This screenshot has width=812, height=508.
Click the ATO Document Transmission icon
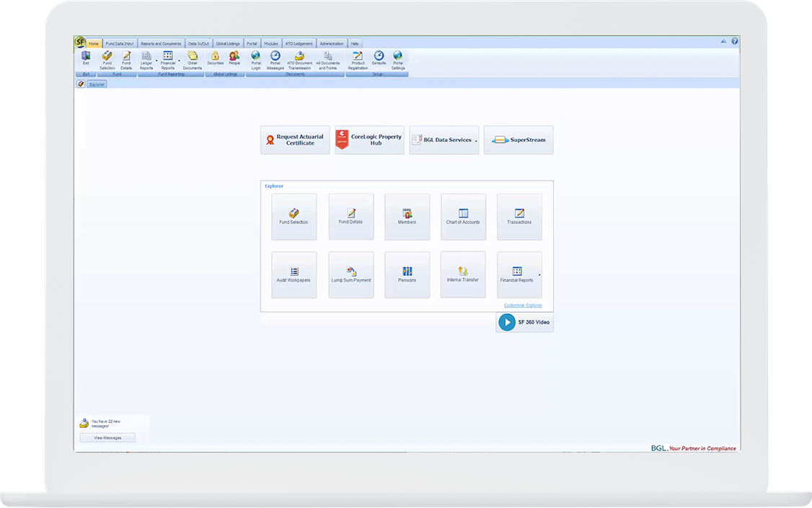299,57
